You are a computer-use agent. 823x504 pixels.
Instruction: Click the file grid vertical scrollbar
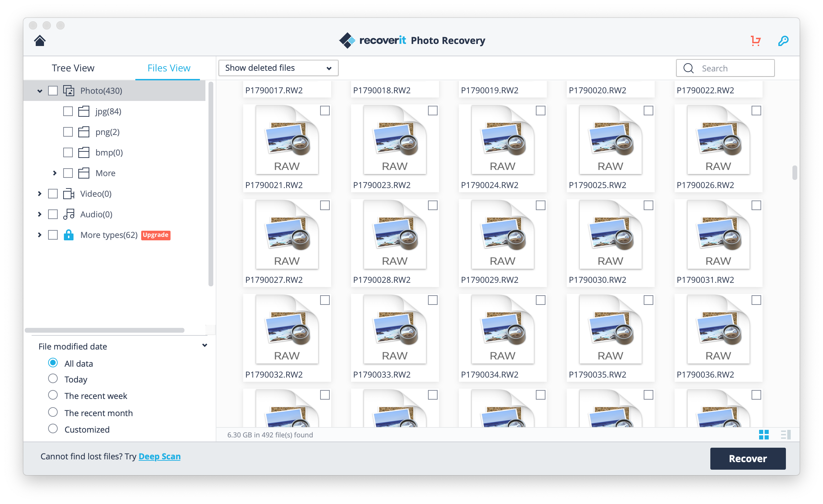coord(794,173)
